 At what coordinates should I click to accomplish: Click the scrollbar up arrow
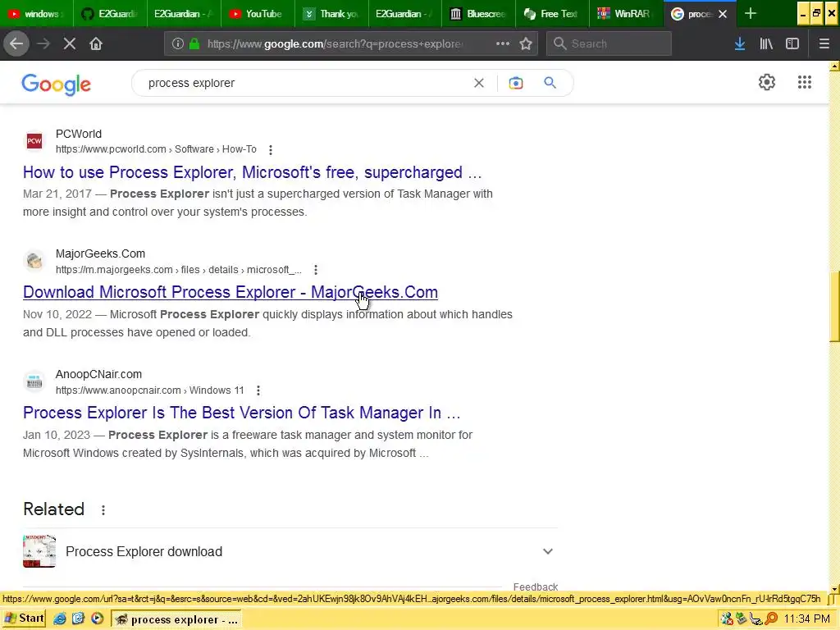pyautogui.click(x=834, y=66)
